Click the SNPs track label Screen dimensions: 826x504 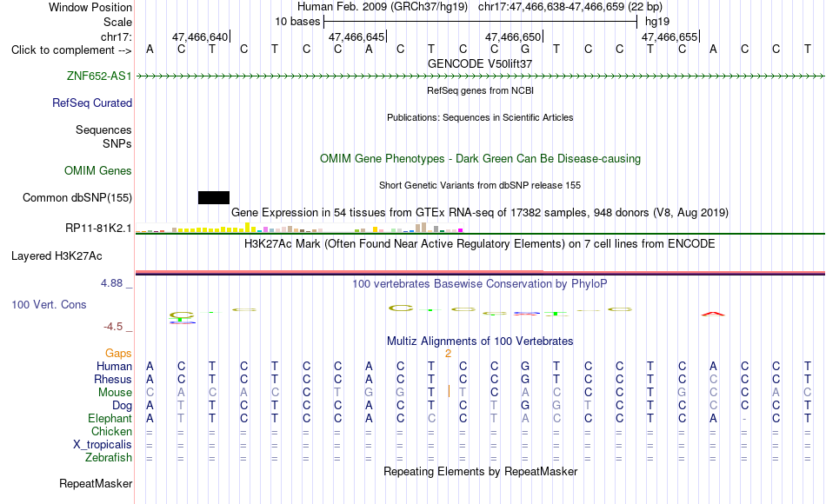point(117,143)
